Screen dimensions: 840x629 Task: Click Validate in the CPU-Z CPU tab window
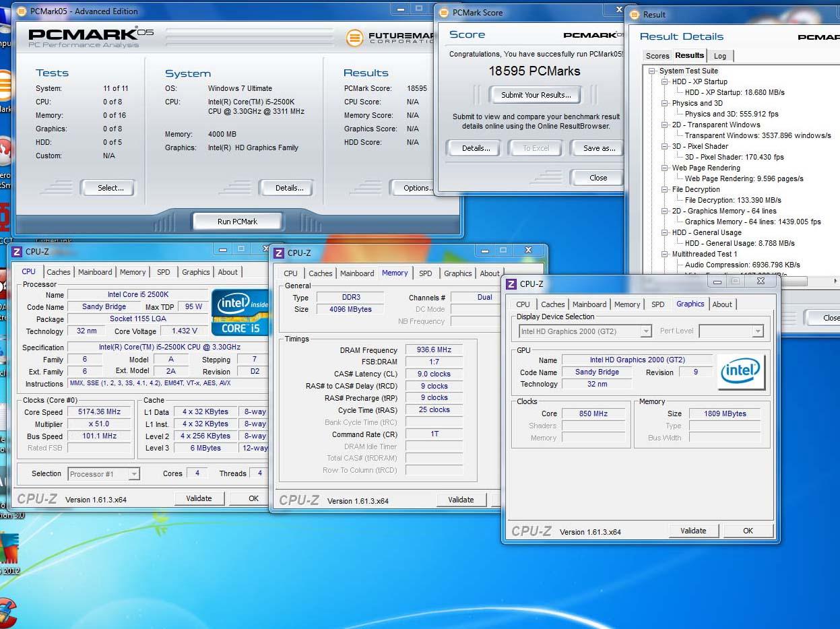pos(199,498)
